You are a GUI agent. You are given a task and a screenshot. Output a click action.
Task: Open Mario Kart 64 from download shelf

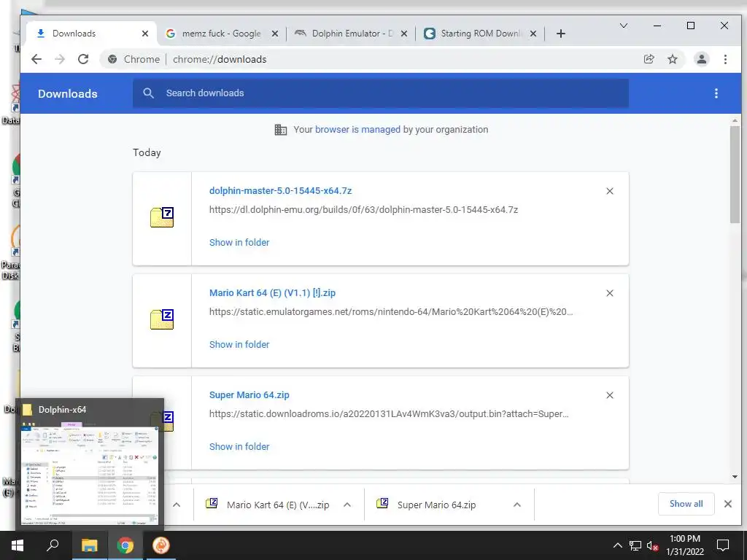pyautogui.click(x=267, y=505)
